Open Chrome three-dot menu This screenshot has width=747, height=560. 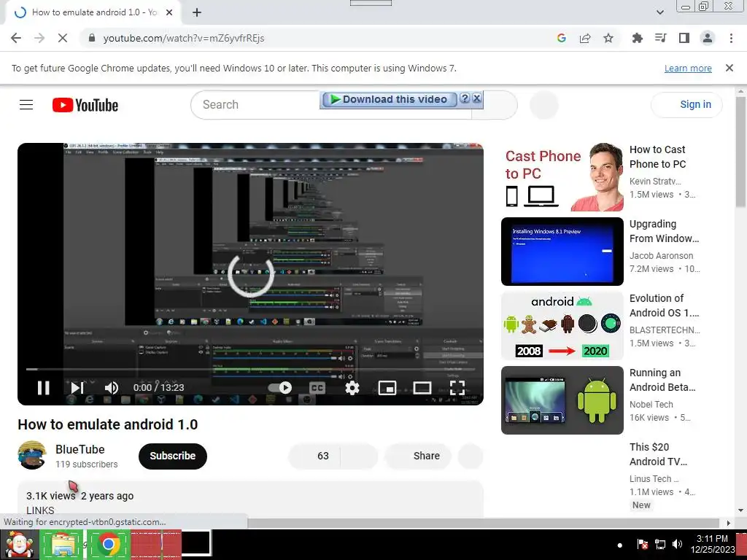[731, 38]
